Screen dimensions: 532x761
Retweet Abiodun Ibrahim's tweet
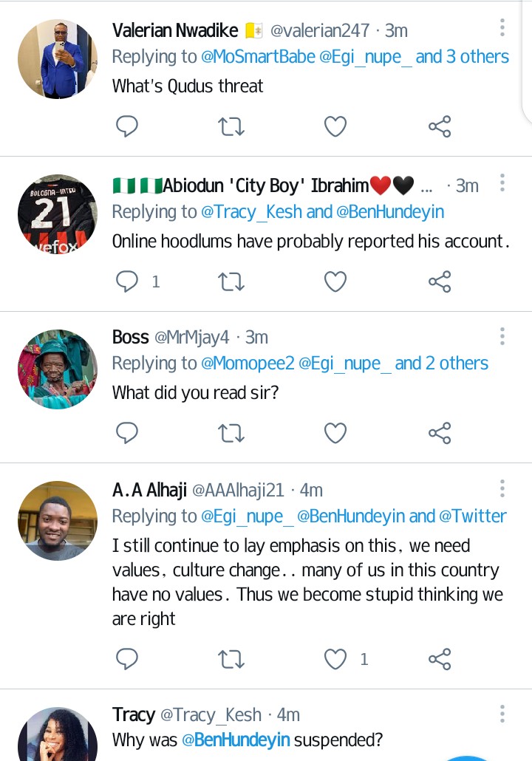(231, 281)
